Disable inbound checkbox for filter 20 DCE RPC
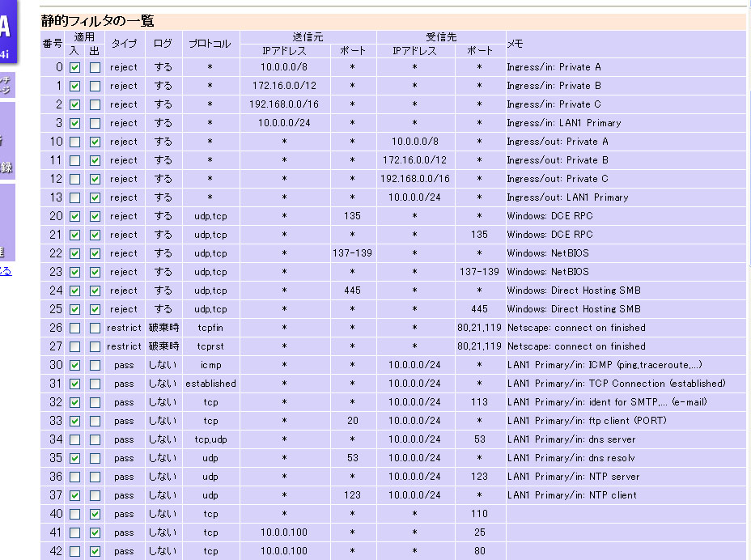 coord(74,216)
